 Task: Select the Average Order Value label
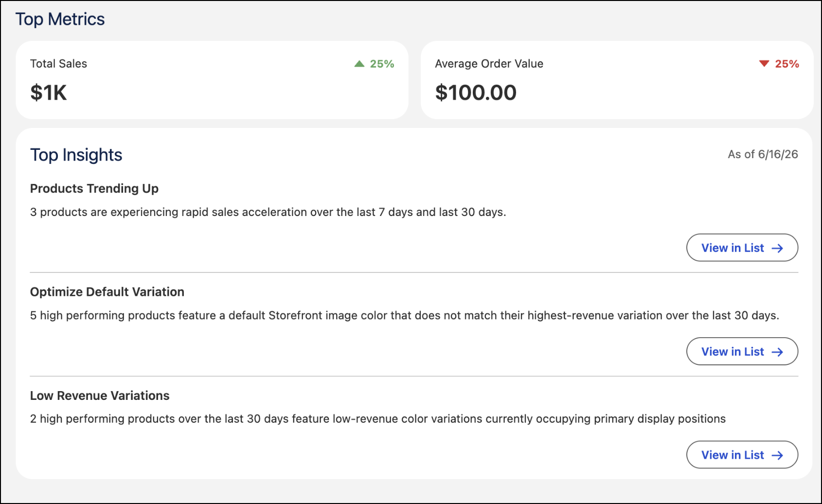489,64
